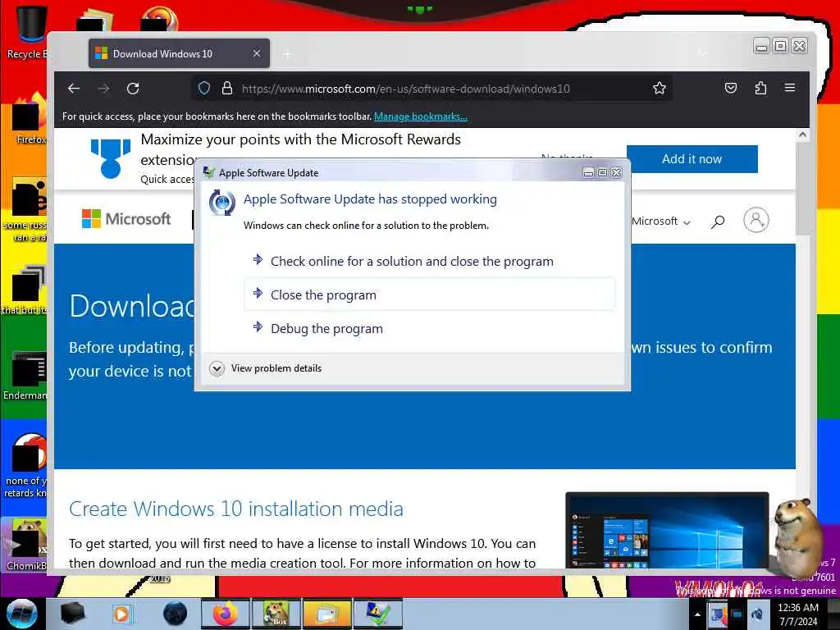840x630 pixels.
Task: Open the Windows Start orb
Action: (22, 614)
